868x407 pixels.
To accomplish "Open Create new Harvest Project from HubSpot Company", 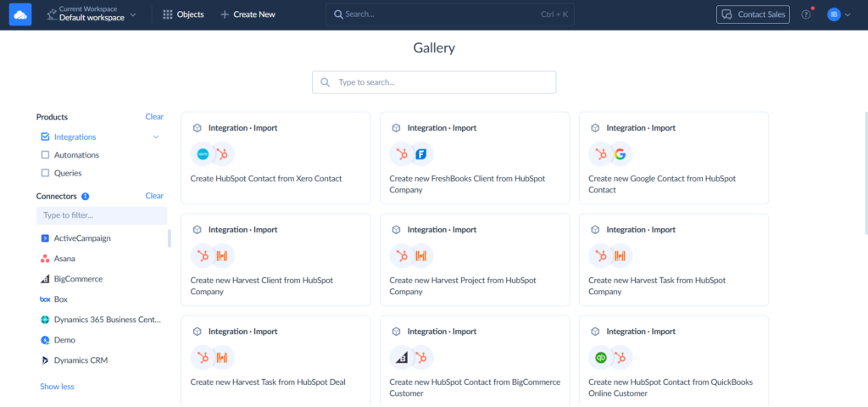I will point(475,259).
